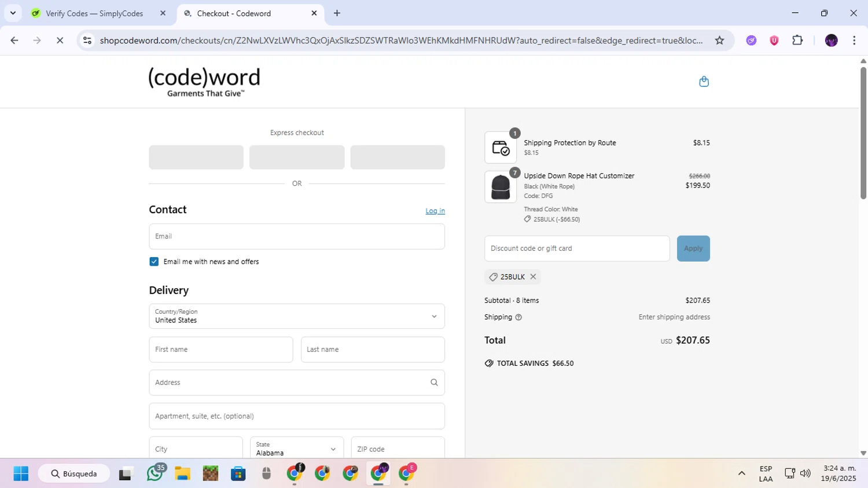Stop loading the page
Screen dimensions: 868x488
tap(60, 41)
